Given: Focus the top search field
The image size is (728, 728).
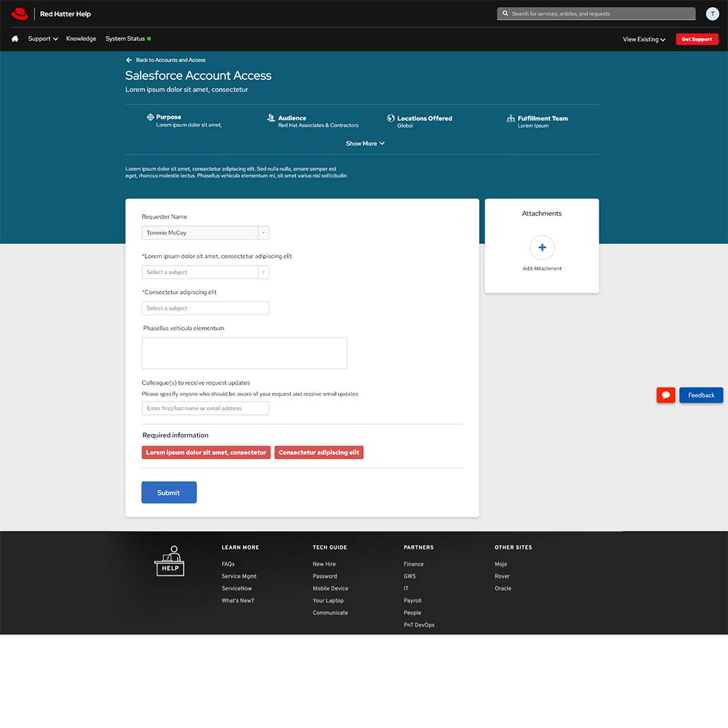Looking at the screenshot, I should click(596, 13).
